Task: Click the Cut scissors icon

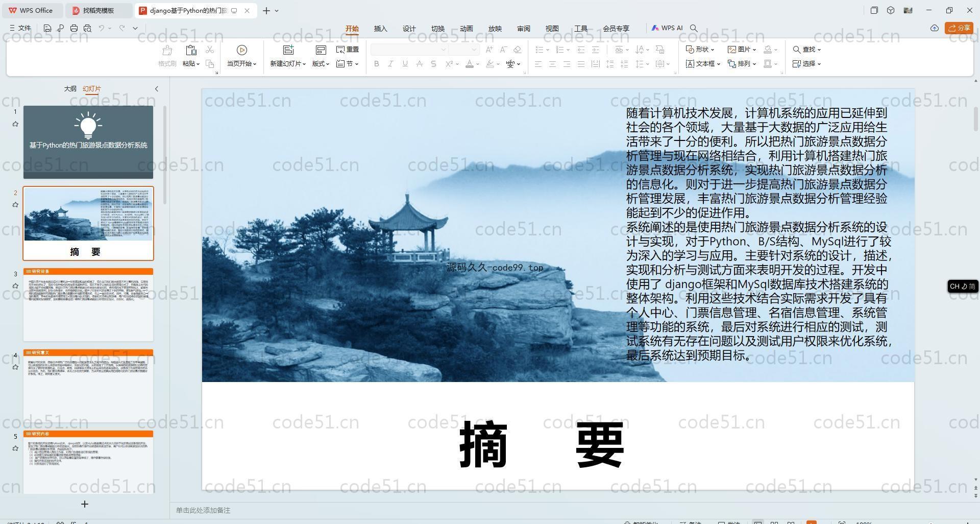Action: click(x=210, y=50)
